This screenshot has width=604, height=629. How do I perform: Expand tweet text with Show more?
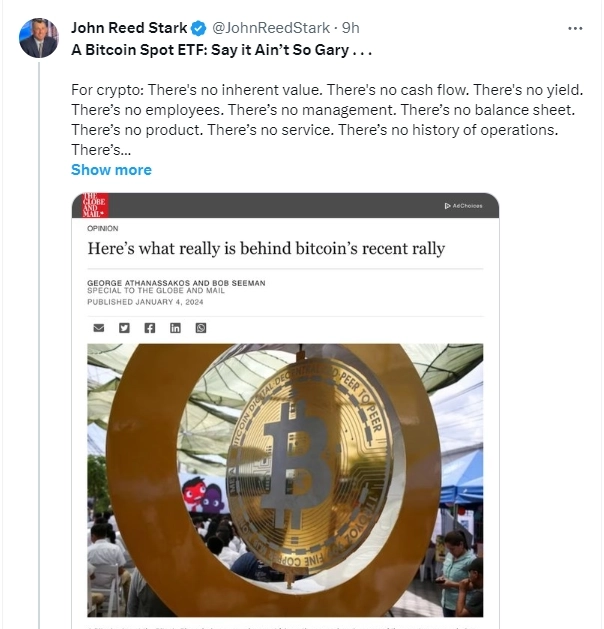[x=111, y=170]
